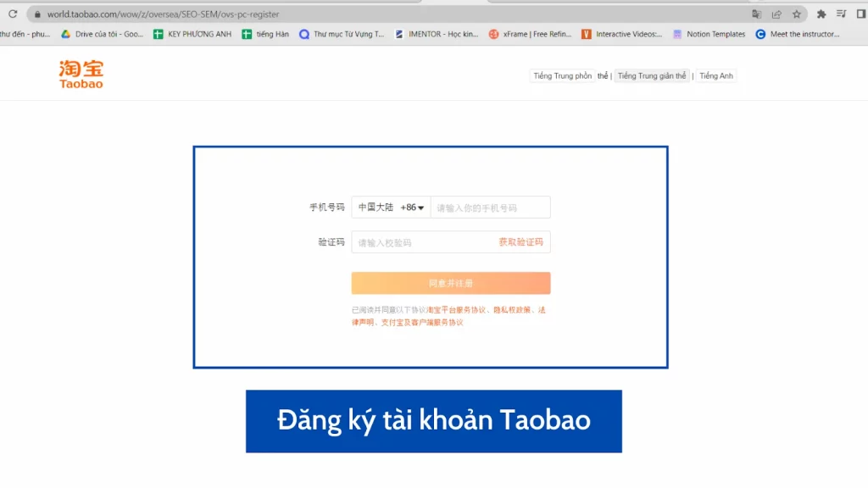The width and height of the screenshot is (868, 488).
Task: Switch language to Tiếng Trung giản thể
Action: 652,75
